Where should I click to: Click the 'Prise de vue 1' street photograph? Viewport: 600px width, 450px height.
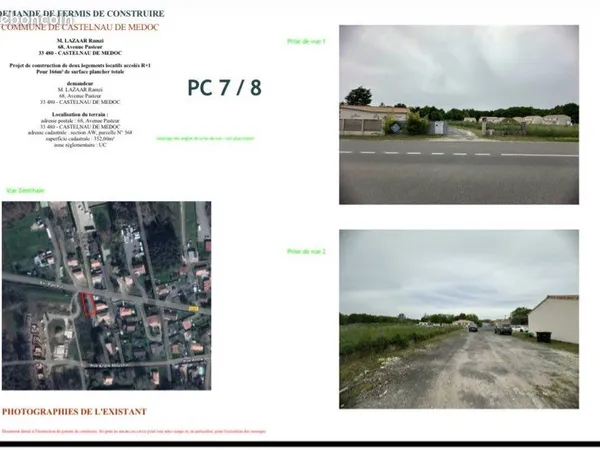click(x=459, y=114)
